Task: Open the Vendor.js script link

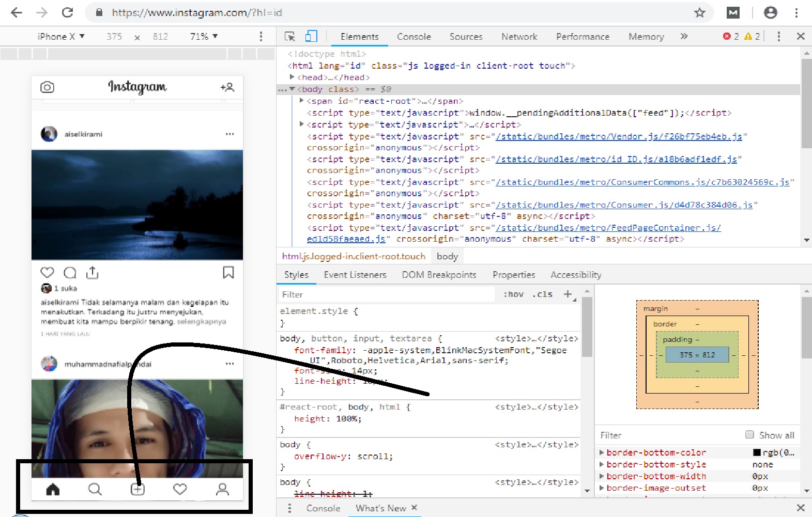Action: 619,136
